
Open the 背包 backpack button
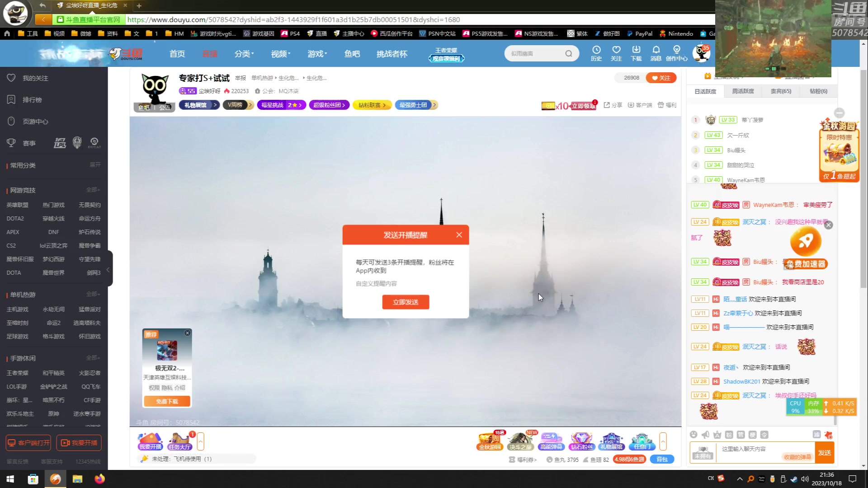(662, 459)
